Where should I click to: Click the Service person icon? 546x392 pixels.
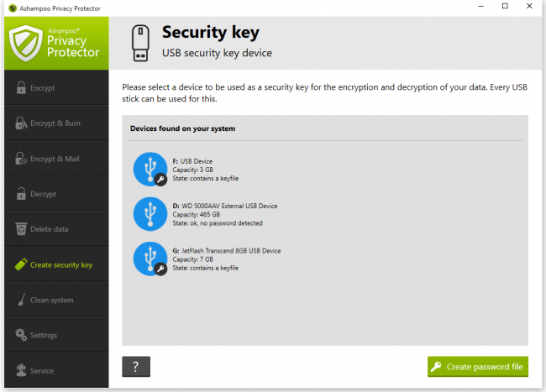point(20,370)
